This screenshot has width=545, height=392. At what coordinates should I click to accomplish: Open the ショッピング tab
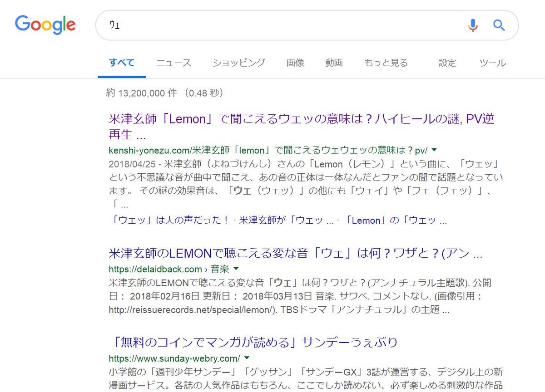pos(239,63)
